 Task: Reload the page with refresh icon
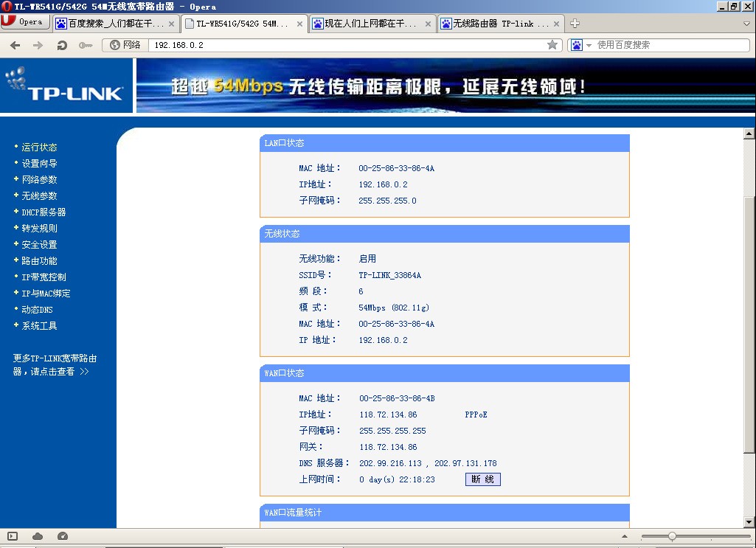(62, 45)
